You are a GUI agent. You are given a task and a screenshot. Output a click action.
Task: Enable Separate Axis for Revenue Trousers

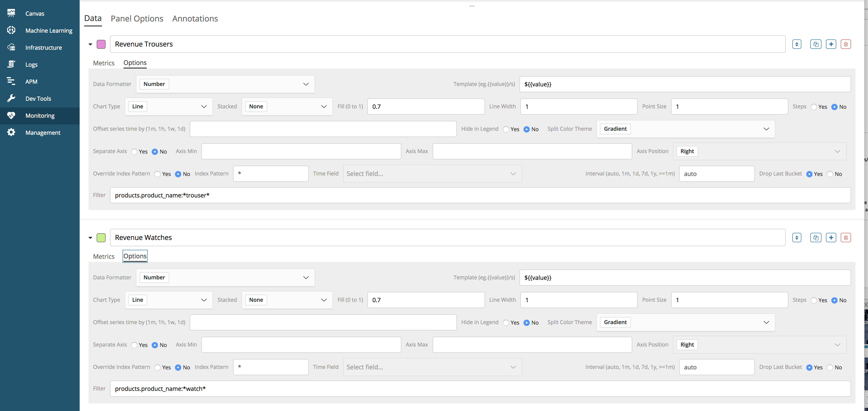tap(134, 152)
